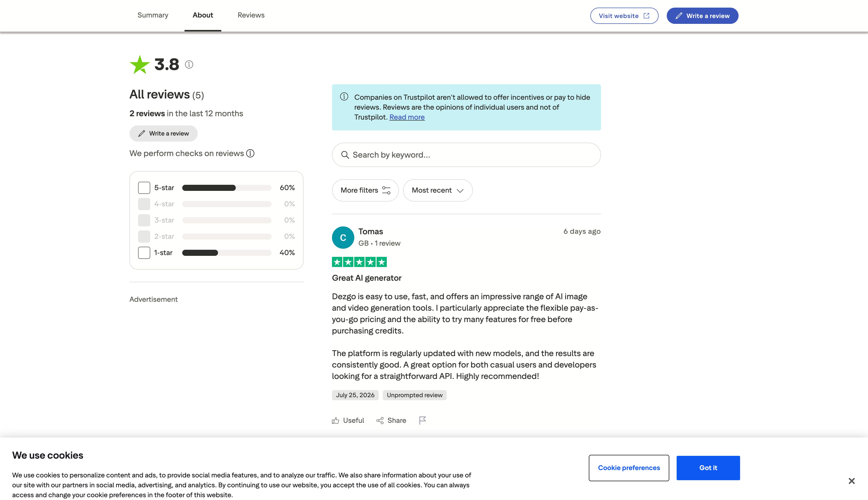Click the 60% value in the 5-star row

pyautogui.click(x=287, y=188)
